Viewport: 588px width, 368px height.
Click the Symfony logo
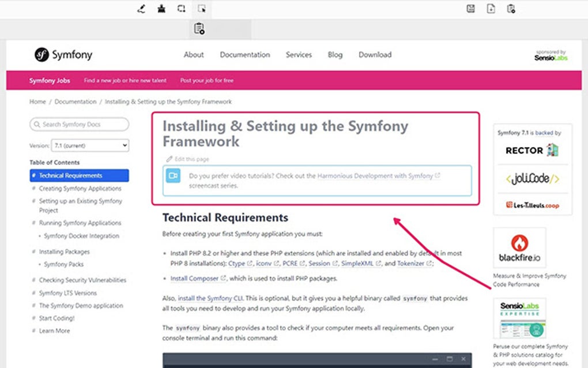(63, 55)
